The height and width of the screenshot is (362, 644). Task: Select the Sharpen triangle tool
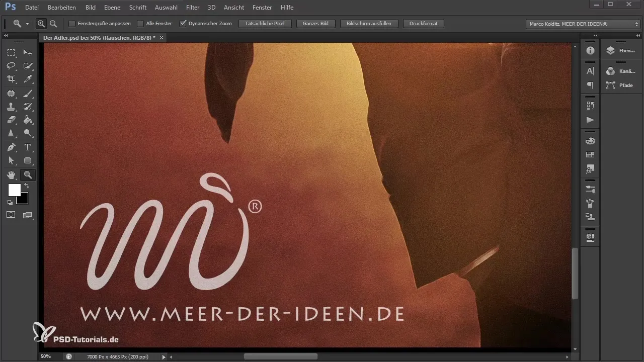(11, 133)
